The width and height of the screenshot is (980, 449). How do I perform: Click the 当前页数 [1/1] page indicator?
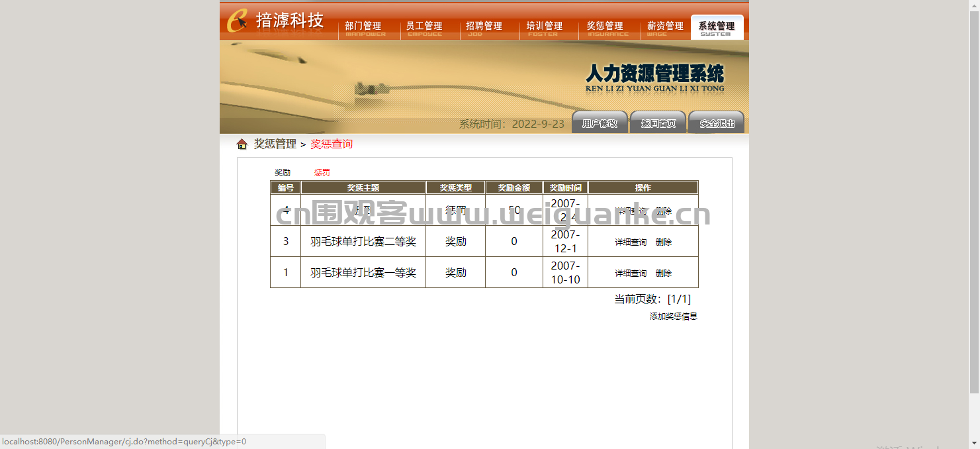pyautogui.click(x=652, y=299)
